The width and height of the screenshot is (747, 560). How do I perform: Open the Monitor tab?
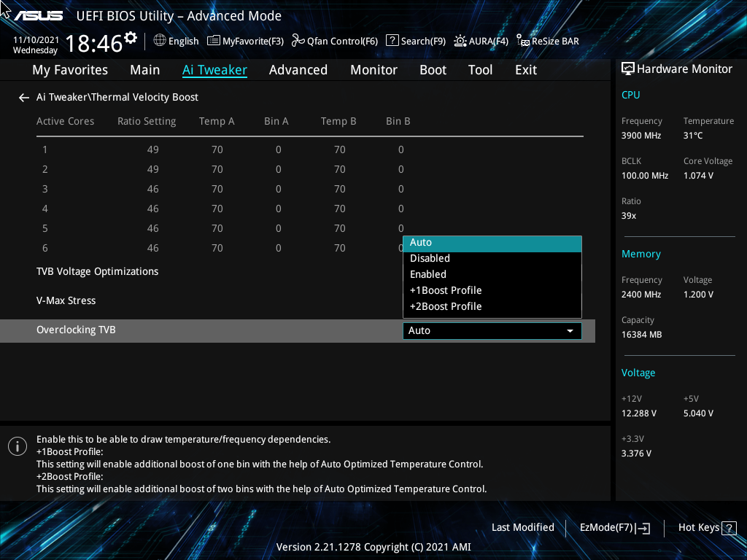click(x=374, y=70)
